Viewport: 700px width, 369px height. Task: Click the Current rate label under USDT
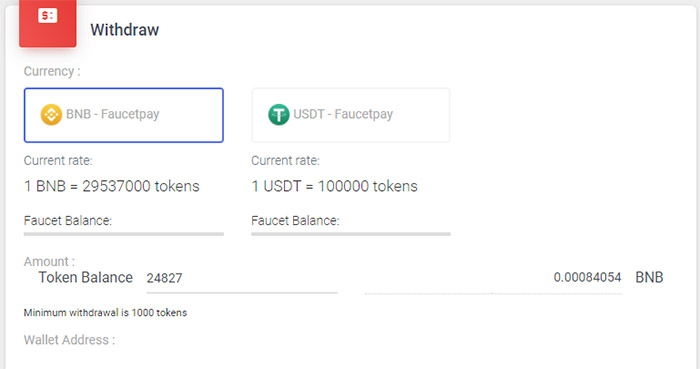tap(286, 161)
